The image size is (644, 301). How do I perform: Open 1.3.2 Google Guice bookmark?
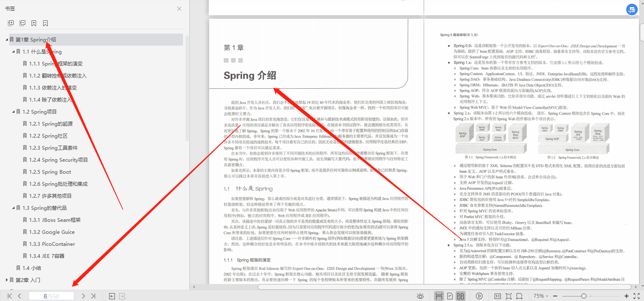click(x=52, y=232)
